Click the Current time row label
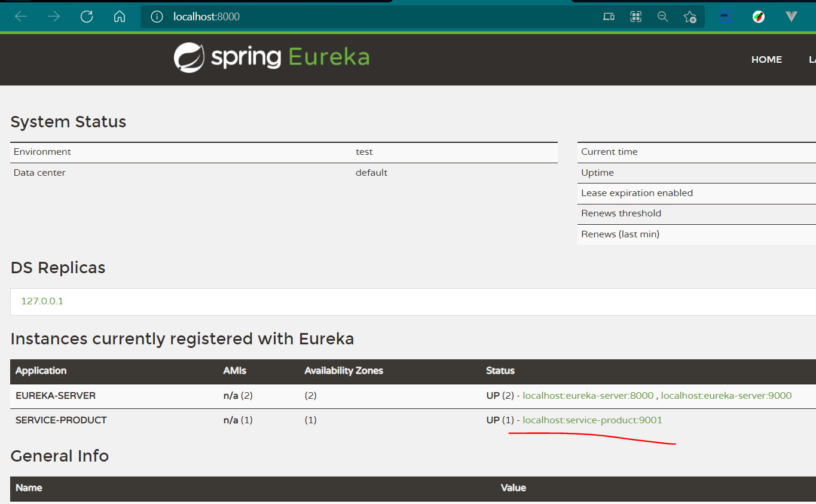816x504 pixels. [609, 152]
